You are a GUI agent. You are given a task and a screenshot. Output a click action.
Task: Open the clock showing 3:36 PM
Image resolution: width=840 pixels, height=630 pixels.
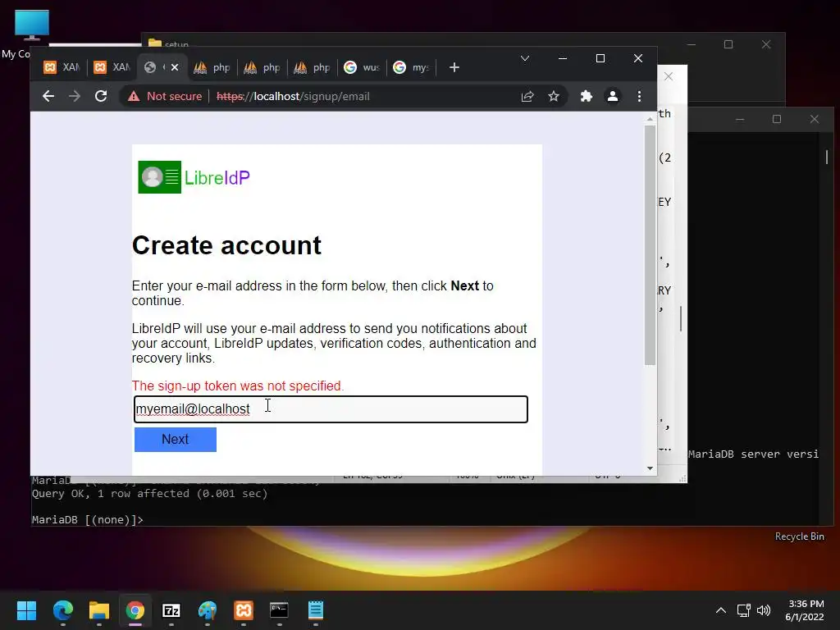click(x=805, y=610)
